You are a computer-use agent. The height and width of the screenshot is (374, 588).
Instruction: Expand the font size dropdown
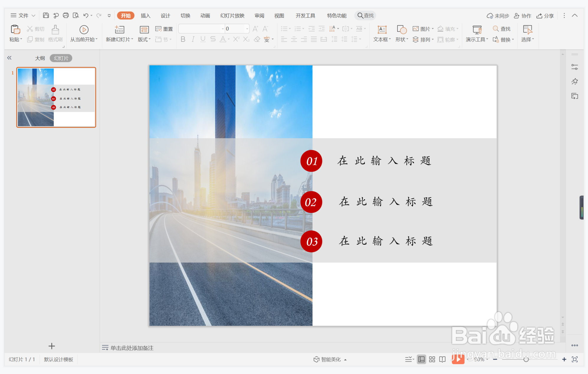(x=247, y=29)
